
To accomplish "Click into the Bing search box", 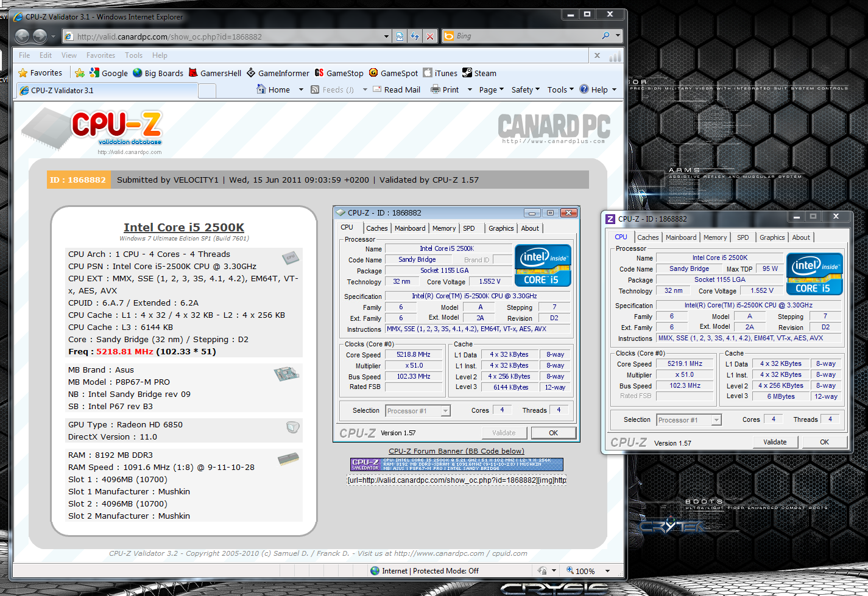I will tap(527, 36).
